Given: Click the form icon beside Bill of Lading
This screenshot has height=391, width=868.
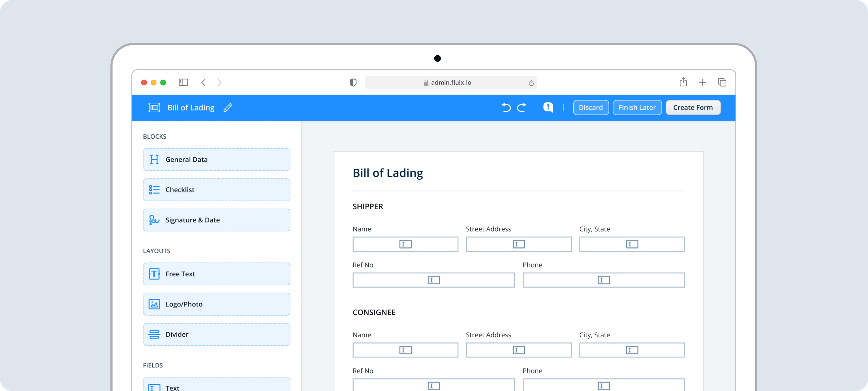Looking at the screenshot, I should pyautogui.click(x=154, y=108).
